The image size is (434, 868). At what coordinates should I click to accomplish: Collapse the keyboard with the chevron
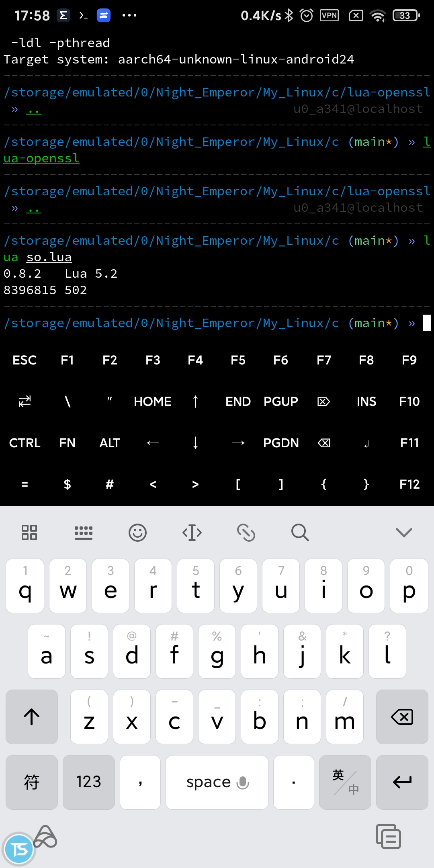pos(404,532)
